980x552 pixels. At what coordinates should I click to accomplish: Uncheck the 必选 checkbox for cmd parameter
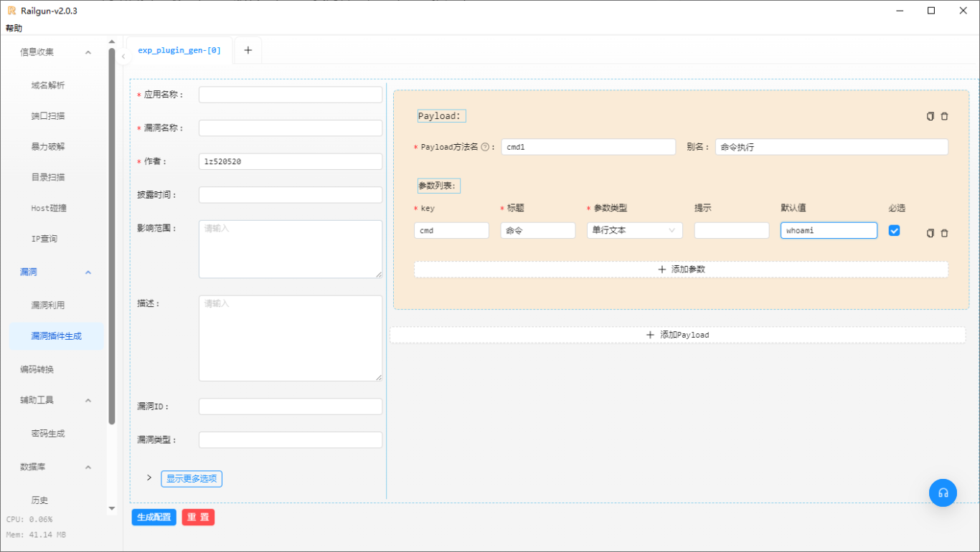895,230
